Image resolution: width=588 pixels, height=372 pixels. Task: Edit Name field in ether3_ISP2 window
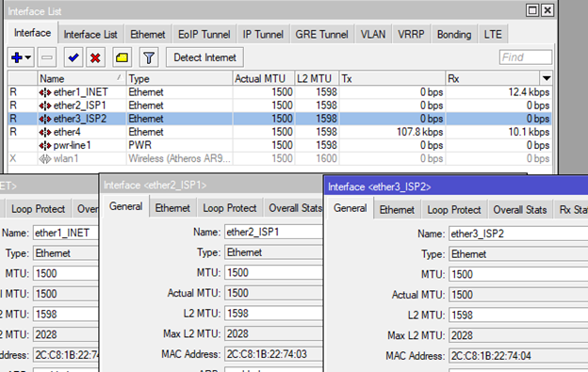[x=518, y=234]
